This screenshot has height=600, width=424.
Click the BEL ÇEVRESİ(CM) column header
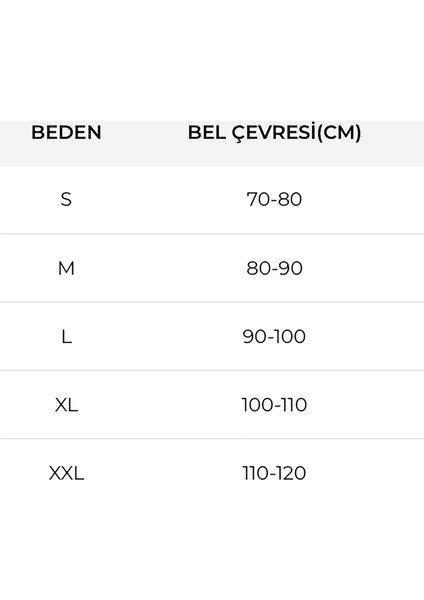pyautogui.click(x=274, y=133)
